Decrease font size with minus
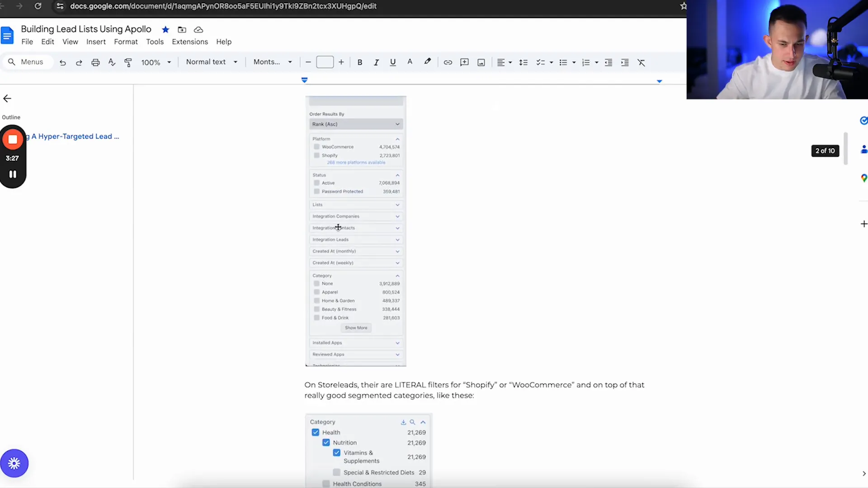 [x=308, y=62]
